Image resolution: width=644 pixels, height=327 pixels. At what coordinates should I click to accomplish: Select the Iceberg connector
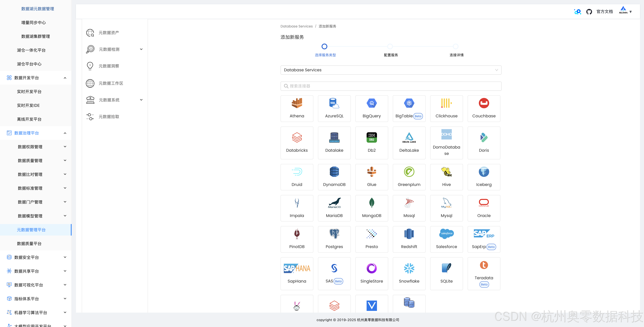pos(484,177)
